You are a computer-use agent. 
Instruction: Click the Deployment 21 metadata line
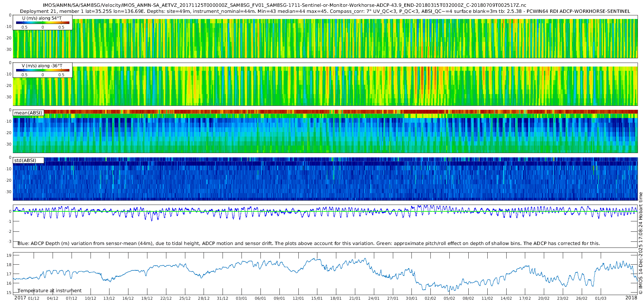pos(325,11)
